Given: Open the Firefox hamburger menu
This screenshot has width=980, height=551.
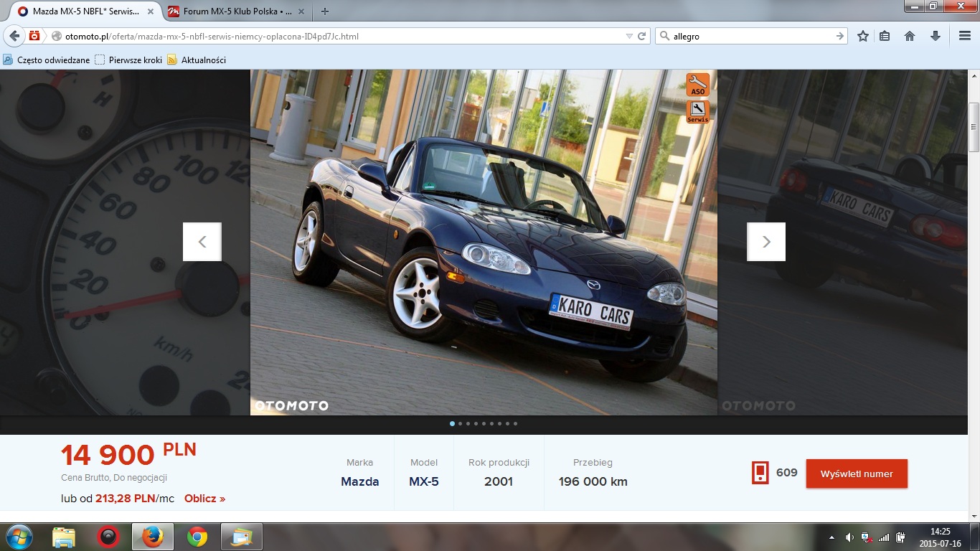Looking at the screenshot, I should (965, 36).
